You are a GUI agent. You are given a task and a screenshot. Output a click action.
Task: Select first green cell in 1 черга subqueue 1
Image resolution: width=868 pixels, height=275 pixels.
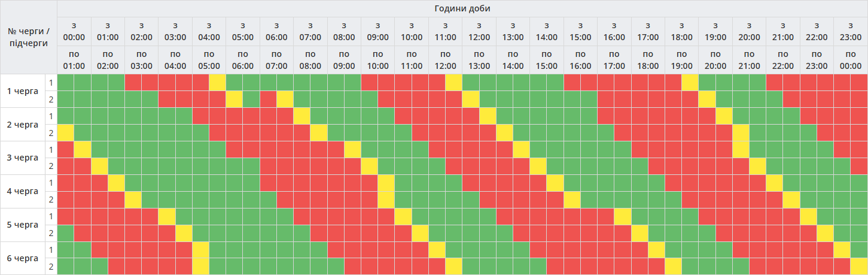(x=66, y=83)
